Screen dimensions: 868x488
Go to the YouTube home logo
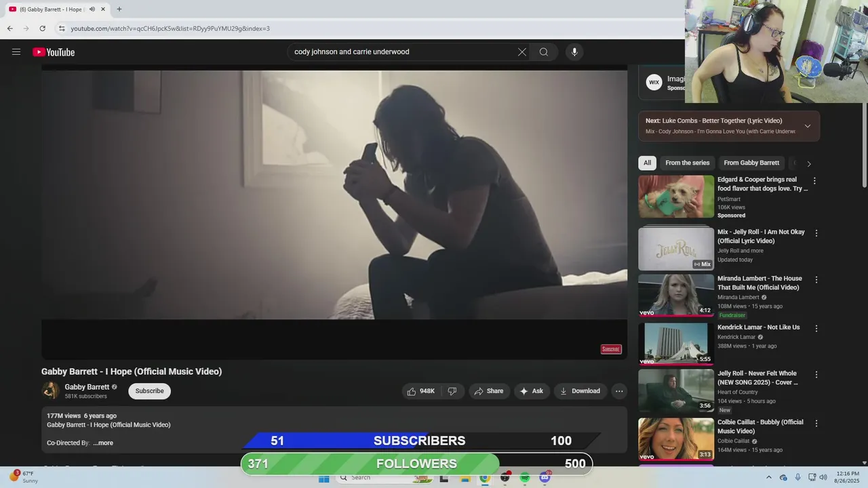pyautogui.click(x=54, y=52)
